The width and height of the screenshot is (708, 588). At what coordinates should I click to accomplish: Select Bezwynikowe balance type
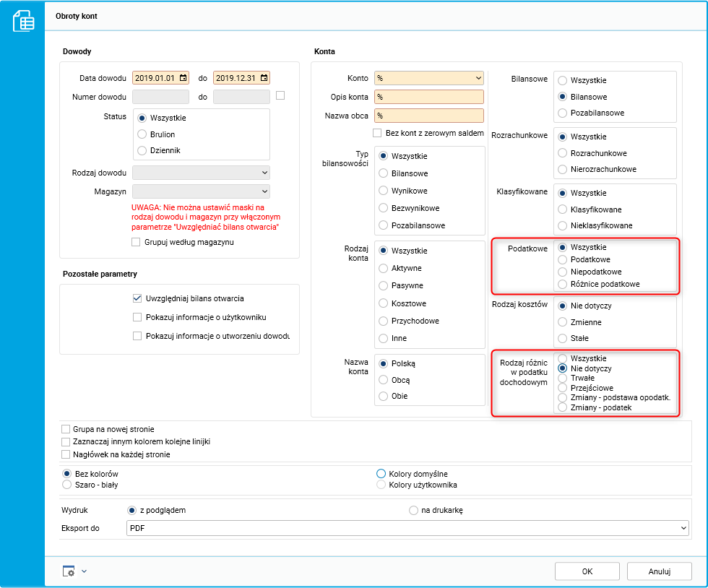384,208
